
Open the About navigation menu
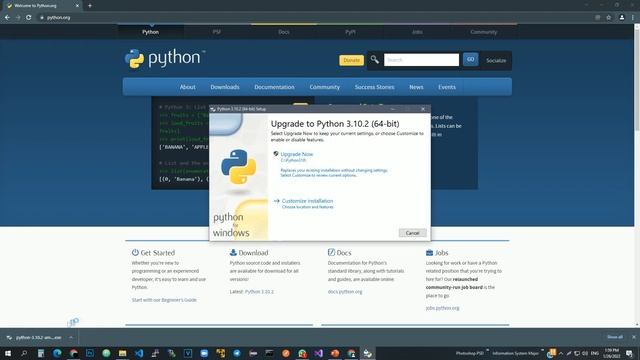tap(187, 87)
